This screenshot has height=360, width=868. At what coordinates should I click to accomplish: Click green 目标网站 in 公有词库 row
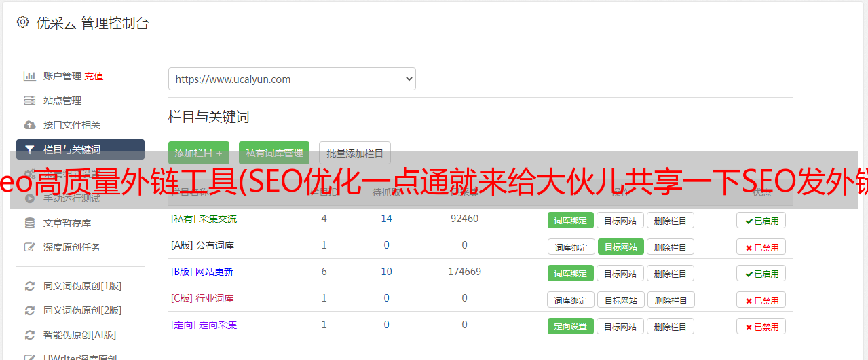coord(621,247)
